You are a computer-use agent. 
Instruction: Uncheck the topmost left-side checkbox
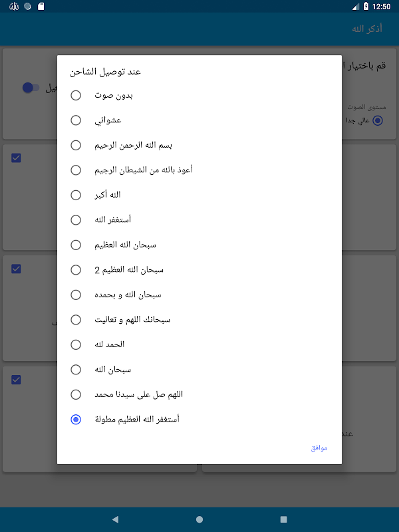tap(16, 158)
